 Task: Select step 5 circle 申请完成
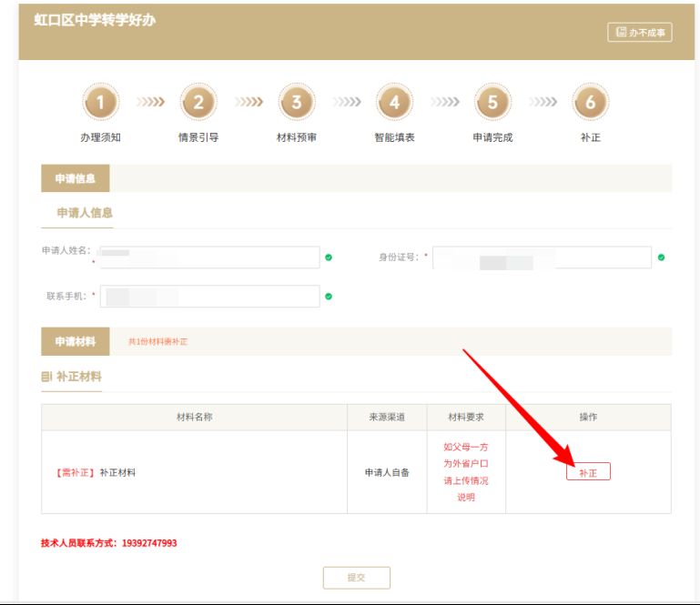pyautogui.click(x=492, y=102)
